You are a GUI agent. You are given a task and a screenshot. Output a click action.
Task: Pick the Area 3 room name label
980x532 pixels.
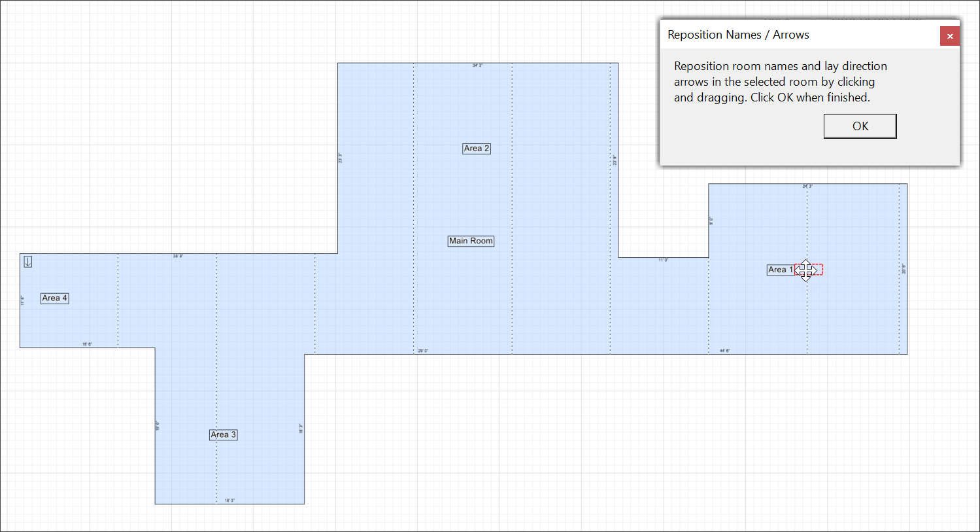click(x=223, y=434)
